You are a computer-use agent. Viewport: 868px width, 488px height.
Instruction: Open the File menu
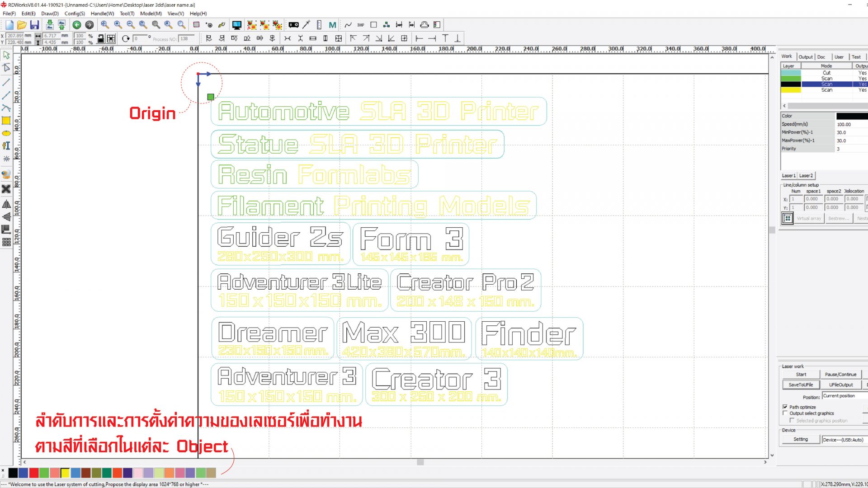(9, 14)
